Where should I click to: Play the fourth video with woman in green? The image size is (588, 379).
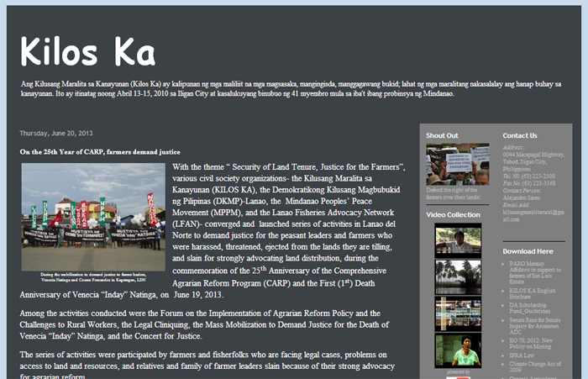click(458, 350)
